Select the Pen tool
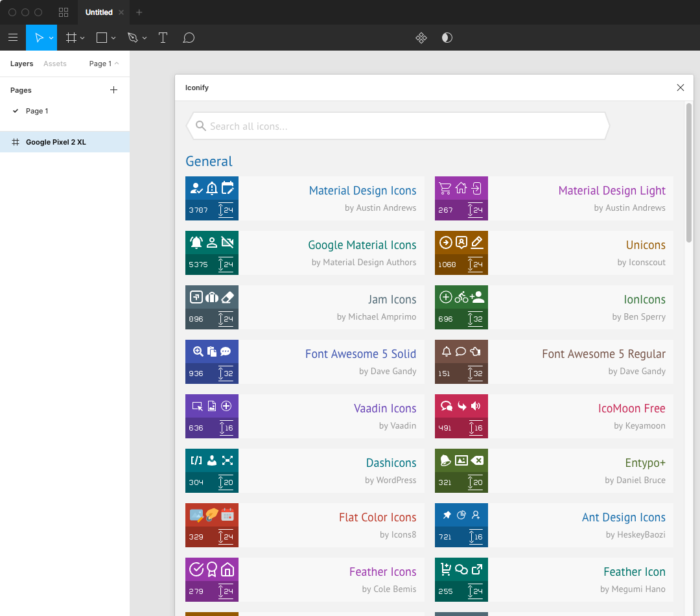The width and height of the screenshot is (700, 616). pos(133,38)
